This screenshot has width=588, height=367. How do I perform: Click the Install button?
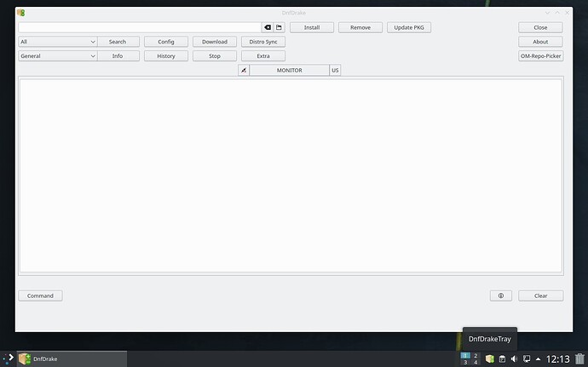[312, 27]
